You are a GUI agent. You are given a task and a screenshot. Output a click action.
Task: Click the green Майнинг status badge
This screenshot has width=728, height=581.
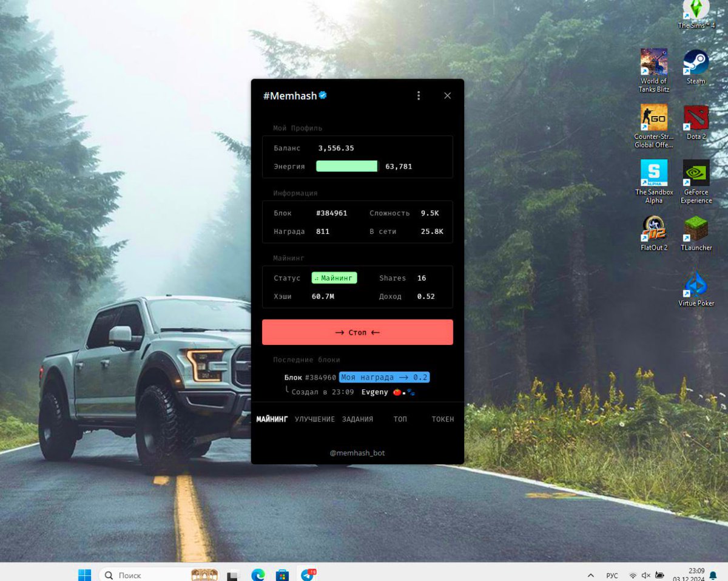tap(334, 278)
